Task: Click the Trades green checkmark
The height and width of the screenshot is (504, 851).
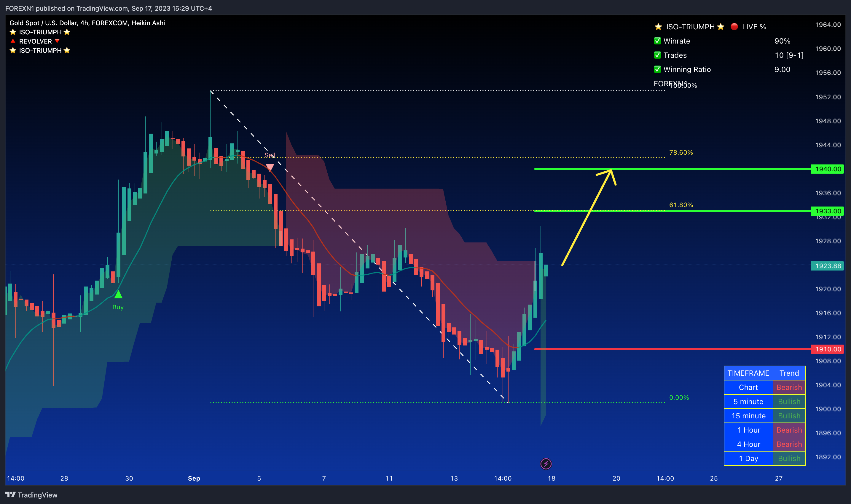Action: tap(657, 55)
